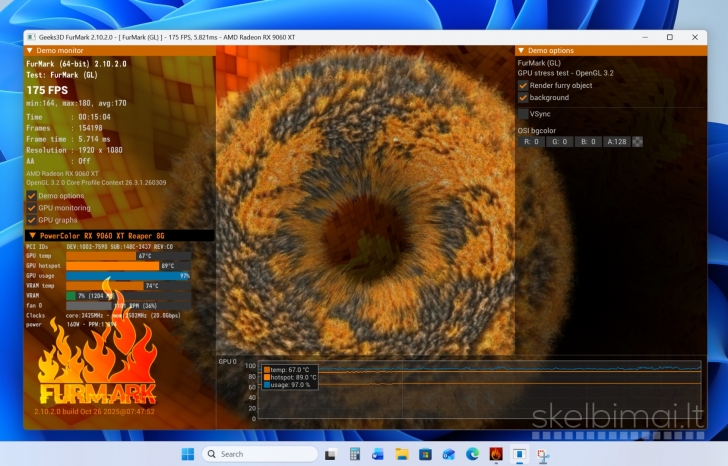Click the FurMark window title bar icon
728x466 pixels.
[x=31, y=37]
